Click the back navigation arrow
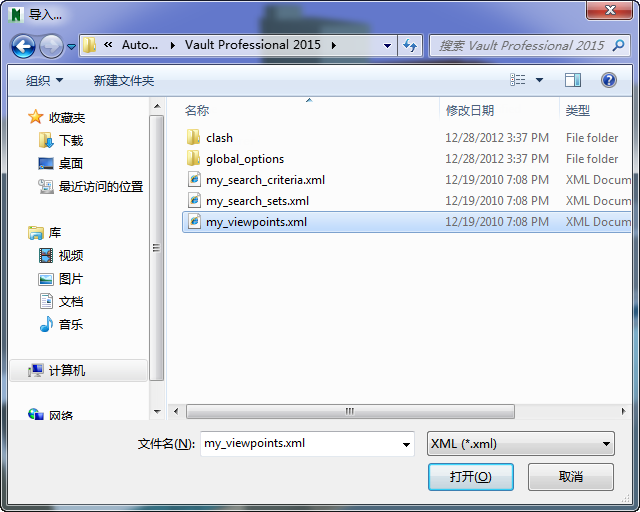This screenshot has width=640, height=512. 23,46
